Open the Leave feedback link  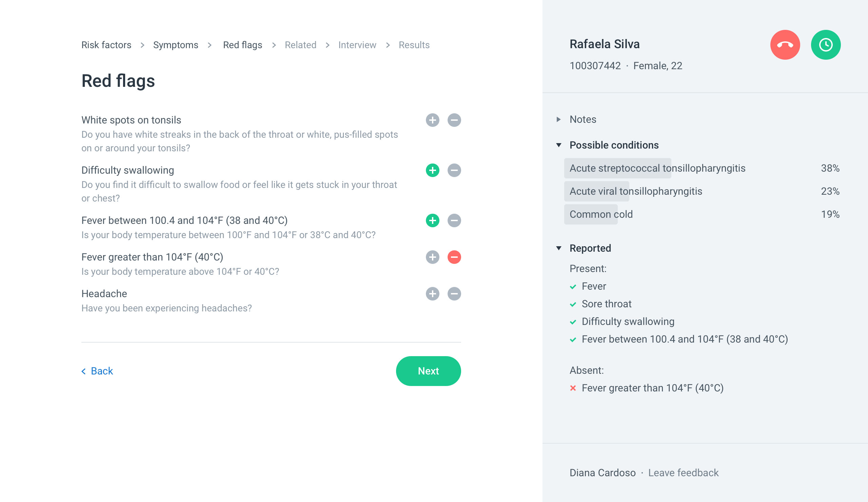click(683, 473)
